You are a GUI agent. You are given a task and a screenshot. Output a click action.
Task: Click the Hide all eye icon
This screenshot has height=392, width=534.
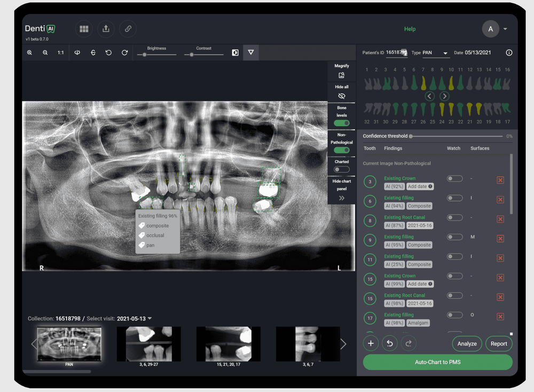pos(342,96)
